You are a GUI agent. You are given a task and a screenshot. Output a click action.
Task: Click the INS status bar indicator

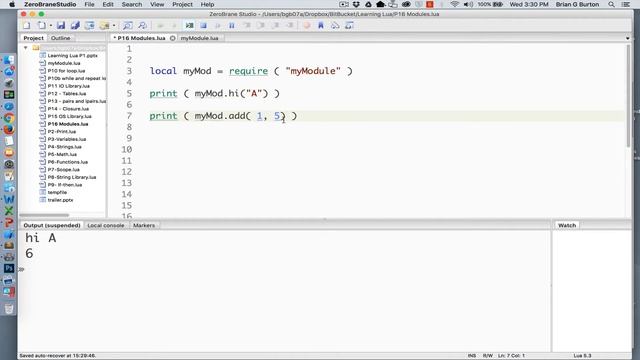pyautogui.click(x=471, y=356)
